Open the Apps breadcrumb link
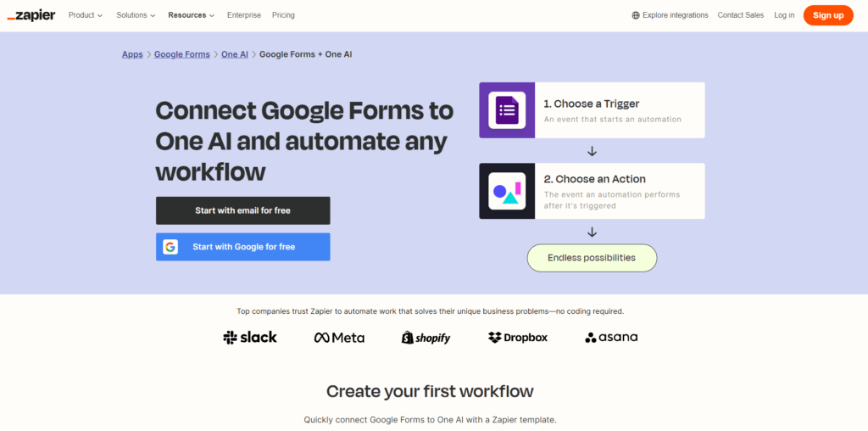The height and width of the screenshot is (431, 868). pyautogui.click(x=132, y=54)
